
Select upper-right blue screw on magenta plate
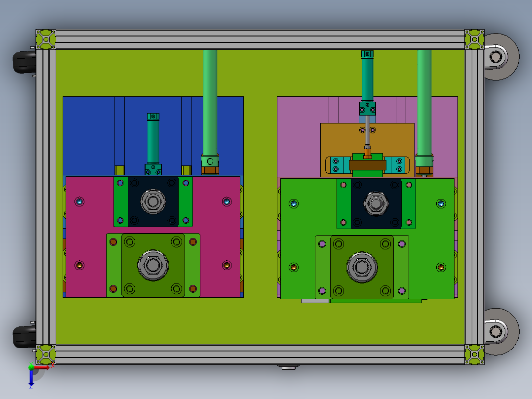click(x=227, y=201)
